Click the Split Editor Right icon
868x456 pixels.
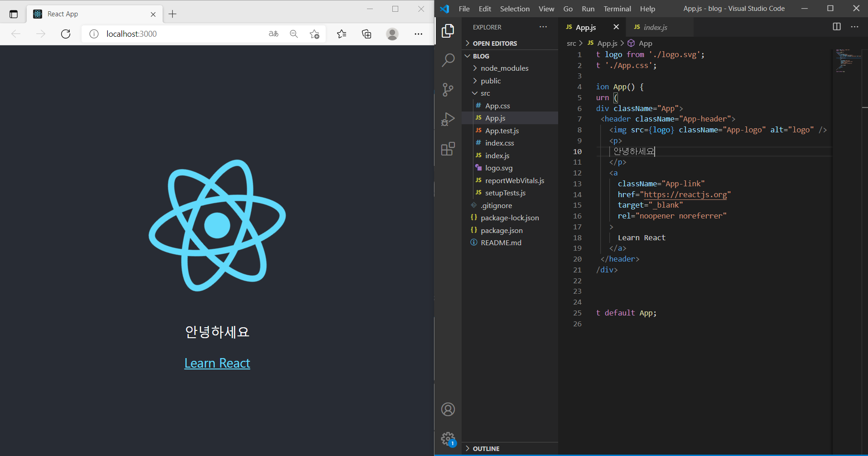[837, 27]
